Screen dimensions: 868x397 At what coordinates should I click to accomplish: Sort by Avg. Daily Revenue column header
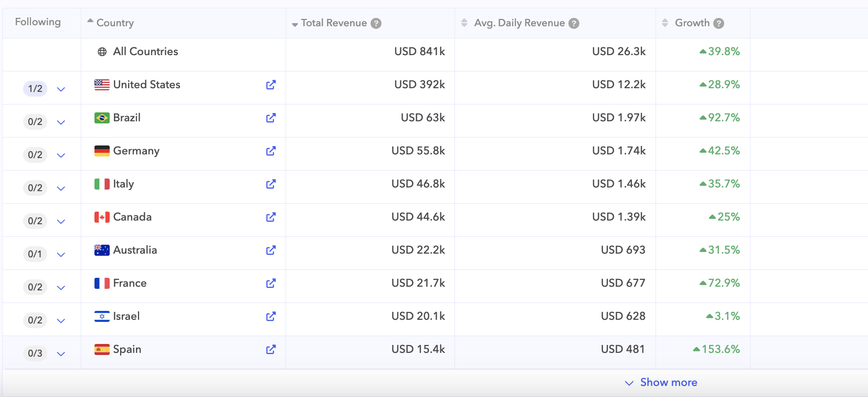point(519,23)
